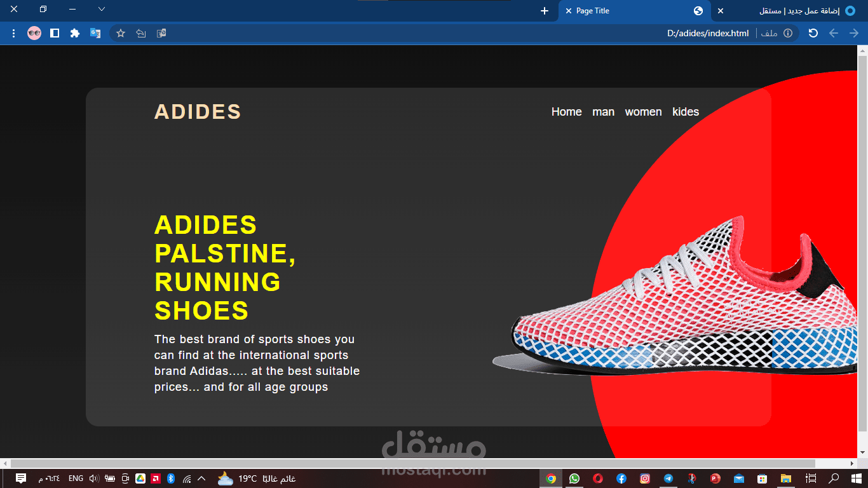Image resolution: width=868 pixels, height=488 pixels.
Task: Check battery status in tray
Action: 110,478
